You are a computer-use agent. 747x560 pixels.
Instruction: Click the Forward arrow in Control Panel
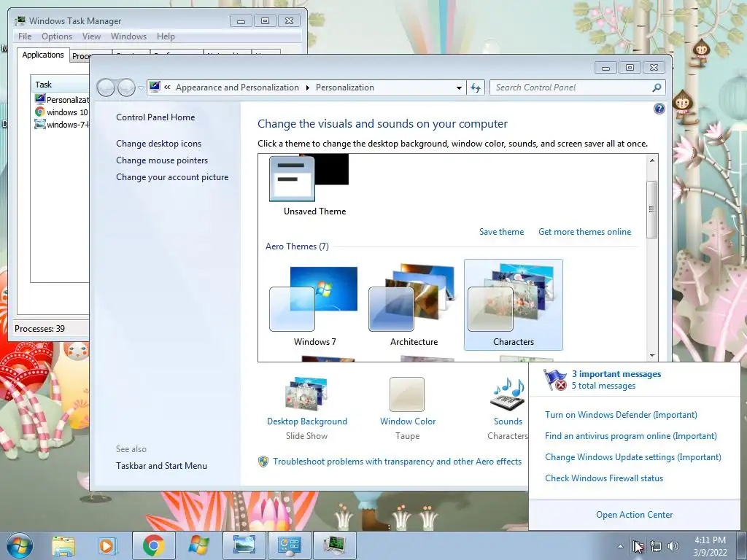(x=126, y=87)
